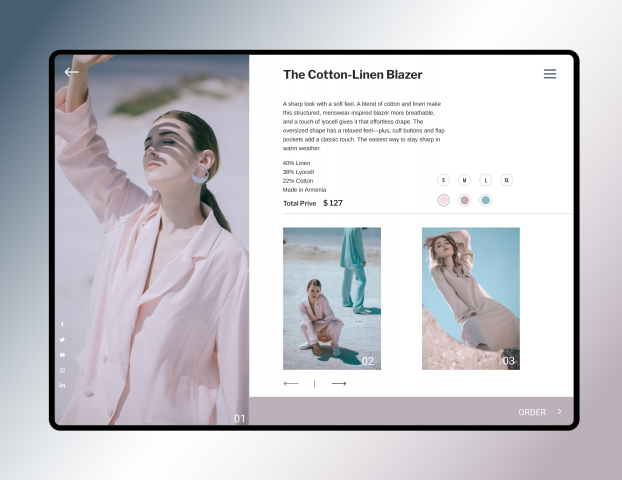Image resolution: width=622 pixels, height=480 pixels.
Task: Click the 38% Lyocell text
Action: pos(298,172)
